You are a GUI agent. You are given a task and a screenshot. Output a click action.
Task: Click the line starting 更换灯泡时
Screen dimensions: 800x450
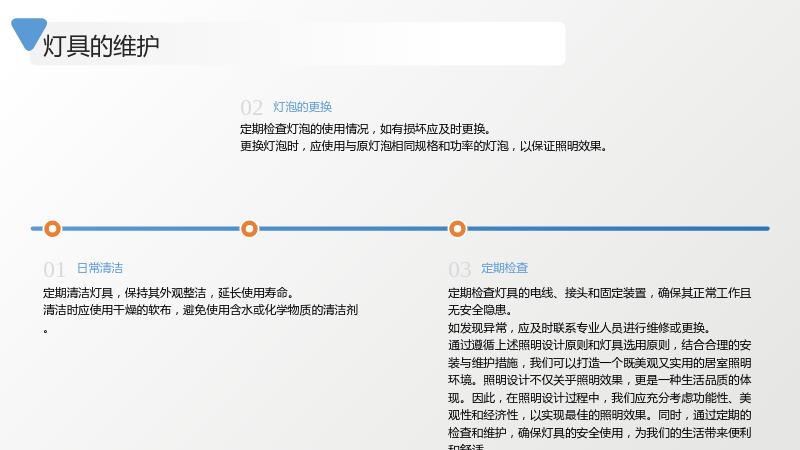(424, 146)
